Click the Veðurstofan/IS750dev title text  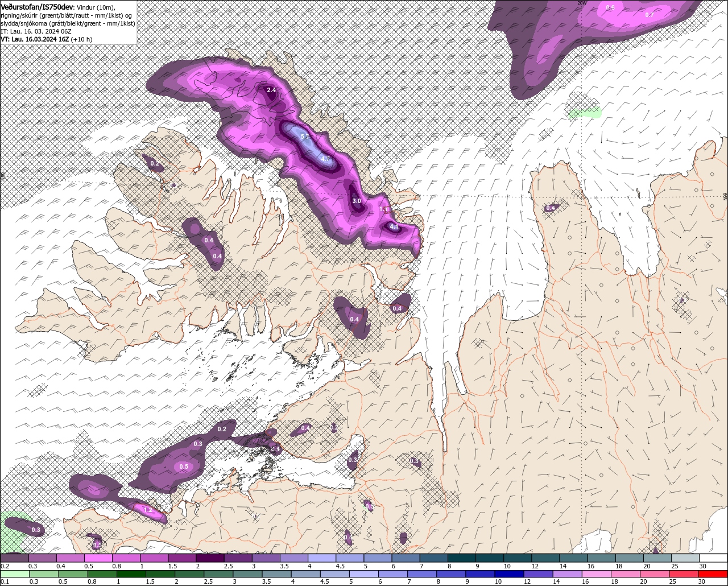[x=37, y=7]
